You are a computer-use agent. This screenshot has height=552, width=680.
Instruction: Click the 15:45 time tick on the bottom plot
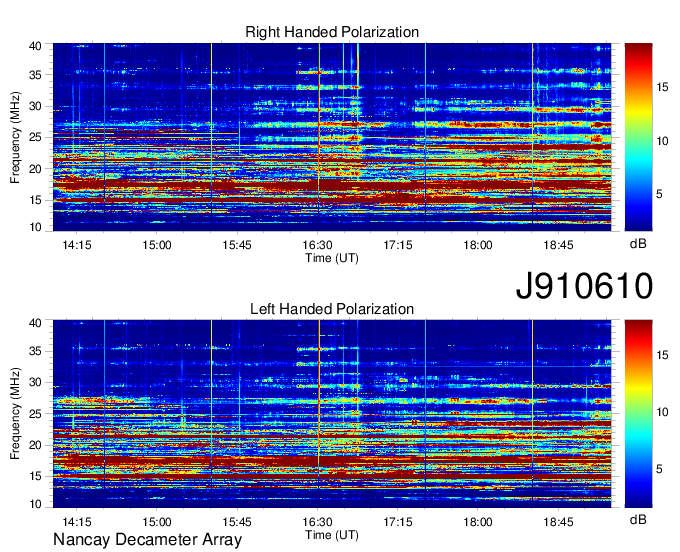(x=237, y=522)
